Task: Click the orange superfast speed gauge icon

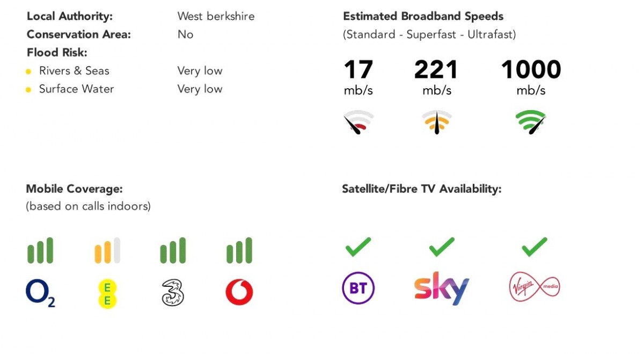Action: pos(436,122)
